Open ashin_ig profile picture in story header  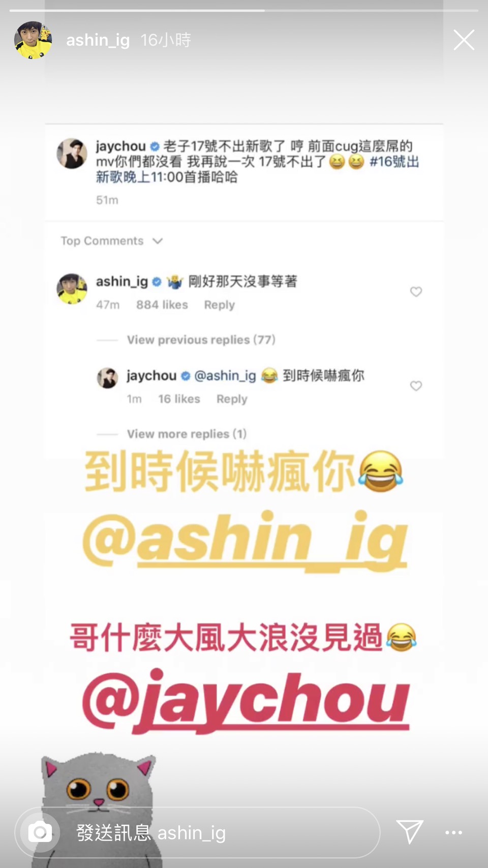34,40
